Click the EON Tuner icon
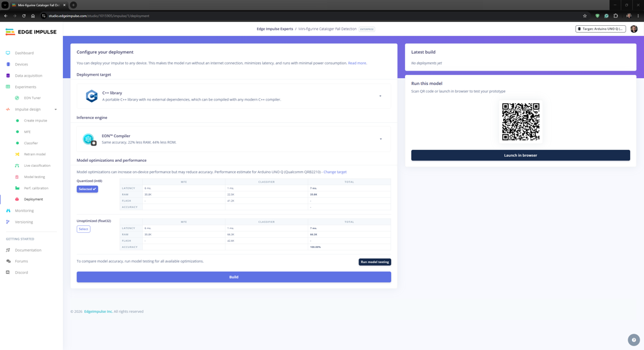This screenshot has height=350, width=644. (17, 98)
